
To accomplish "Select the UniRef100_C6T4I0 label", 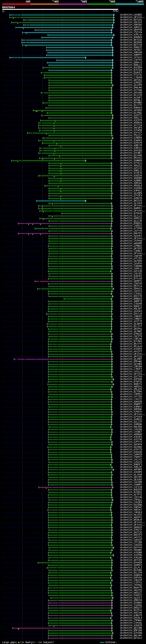I will pyautogui.click(x=131, y=58).
